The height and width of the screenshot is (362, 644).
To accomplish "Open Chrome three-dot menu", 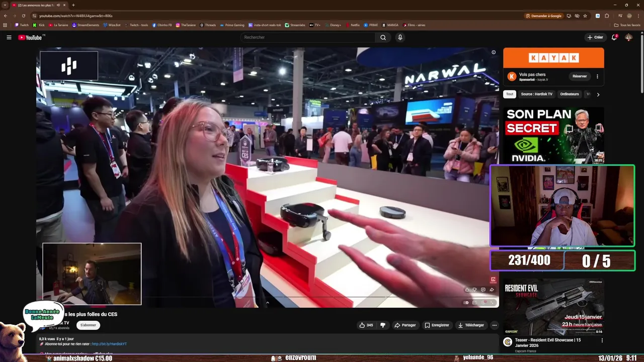I will pyautogui.click(x=638, y=16).
